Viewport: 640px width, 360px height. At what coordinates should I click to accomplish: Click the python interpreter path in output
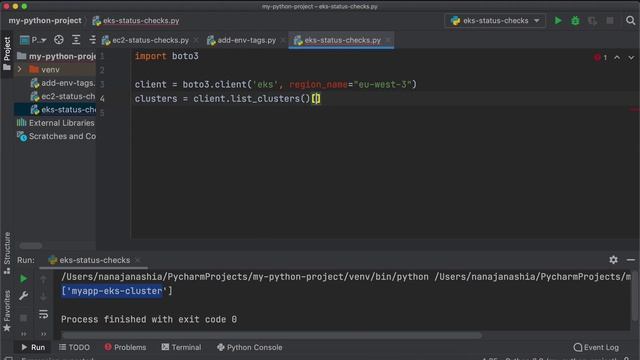tap(245, 277)
